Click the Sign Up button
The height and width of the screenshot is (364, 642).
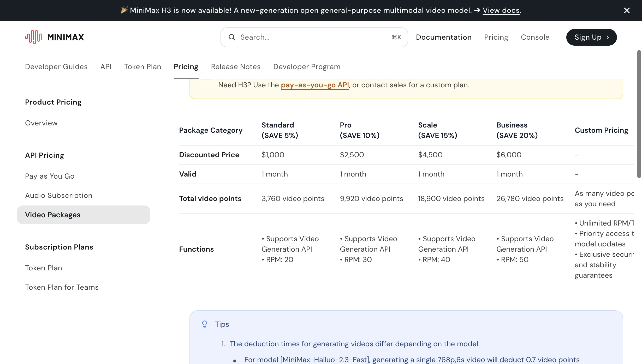pos(591,37)
